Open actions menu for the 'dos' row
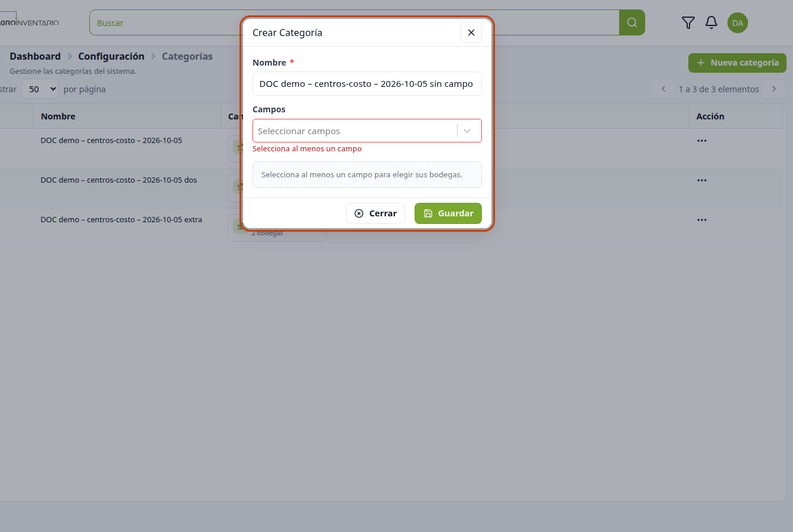Screen dimensions: 793x532 (702, 180)
